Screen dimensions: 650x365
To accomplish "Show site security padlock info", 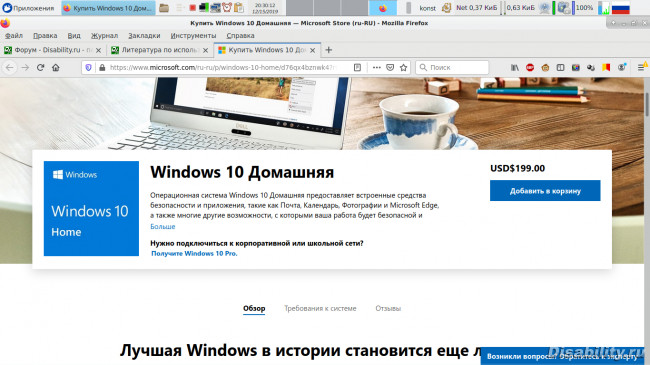I will point(102,67).
